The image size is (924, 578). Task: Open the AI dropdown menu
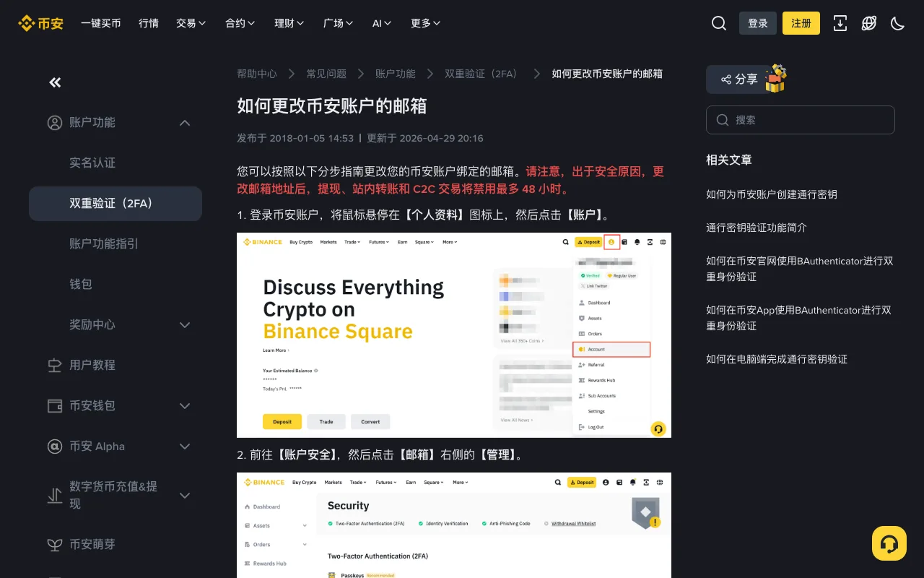tap(382, 23)
